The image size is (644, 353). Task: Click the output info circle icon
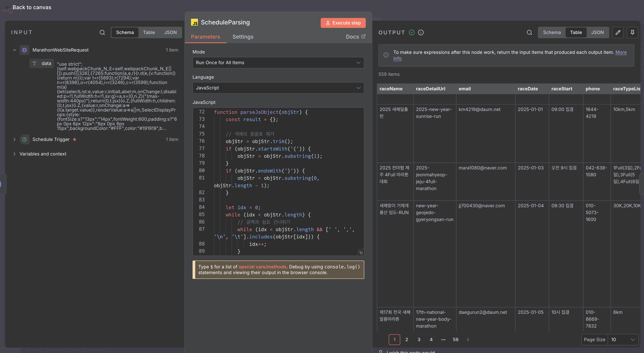click(421, 32)
